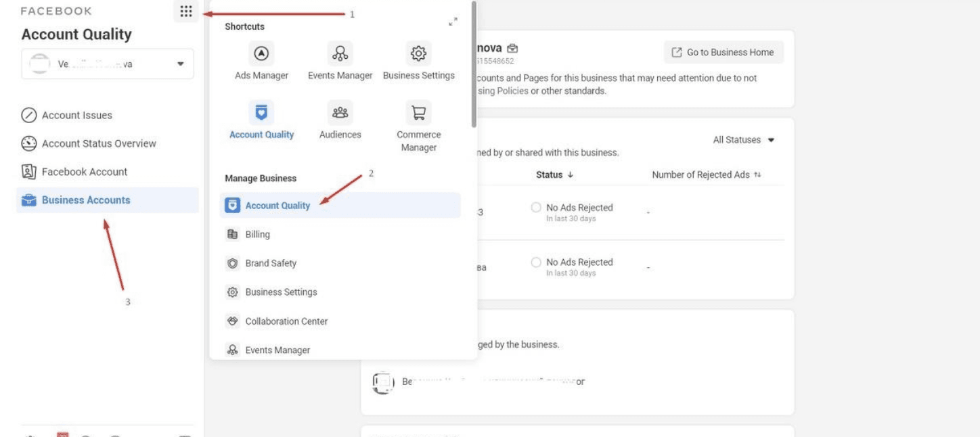Open Audiences shortcut
980x437 pixels.
340,120
